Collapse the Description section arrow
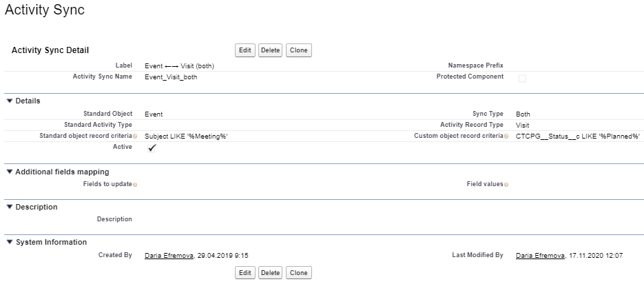The image size is (644, 284). 10,207
